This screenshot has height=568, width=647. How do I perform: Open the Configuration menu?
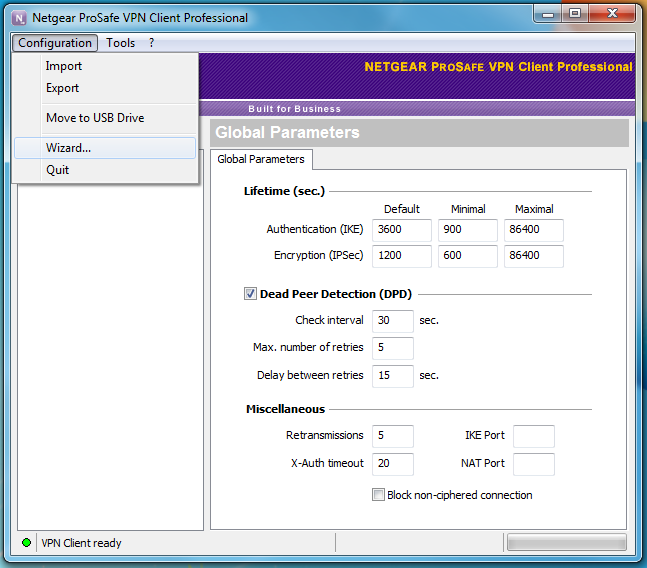55,43
